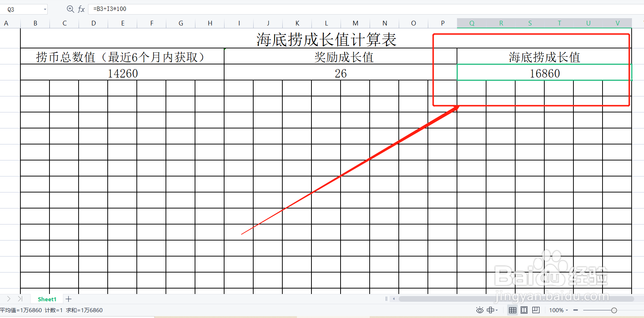Click header cell 奖励成长值
The image size is (644, 318).
coord(341,56)
